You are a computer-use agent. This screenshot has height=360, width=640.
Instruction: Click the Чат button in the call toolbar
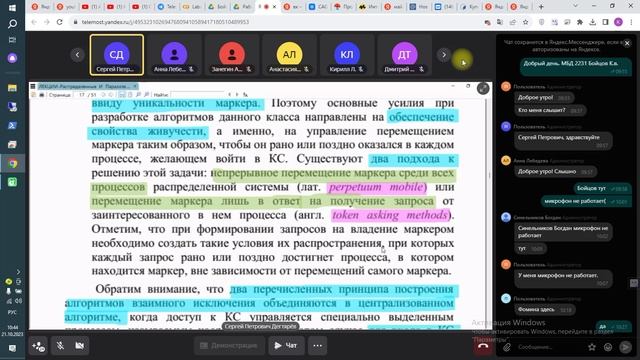point(286,346)
